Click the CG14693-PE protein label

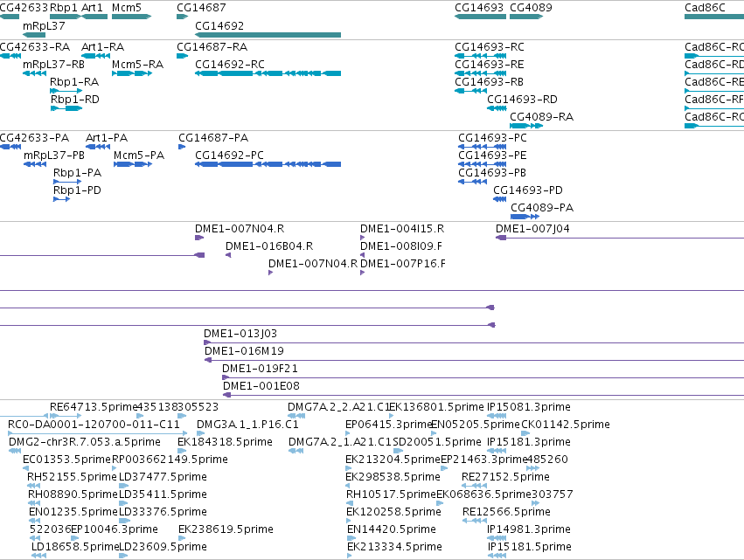point(492,156)
